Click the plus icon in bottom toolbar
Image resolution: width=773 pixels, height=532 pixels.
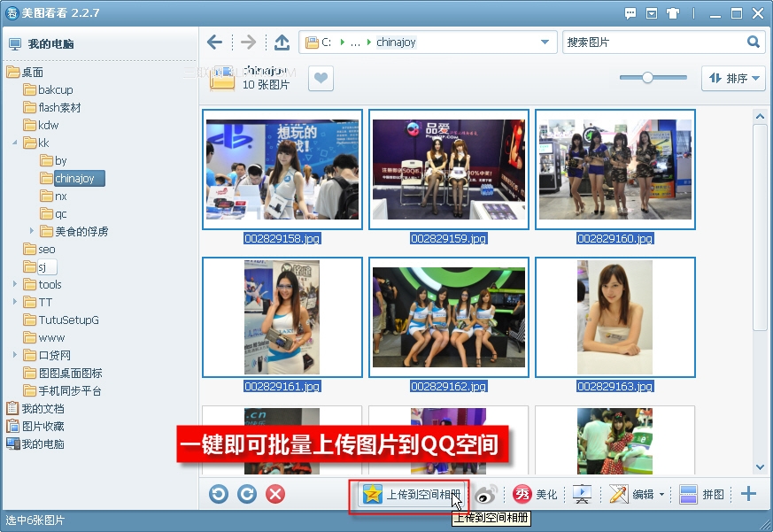point(748,494)
